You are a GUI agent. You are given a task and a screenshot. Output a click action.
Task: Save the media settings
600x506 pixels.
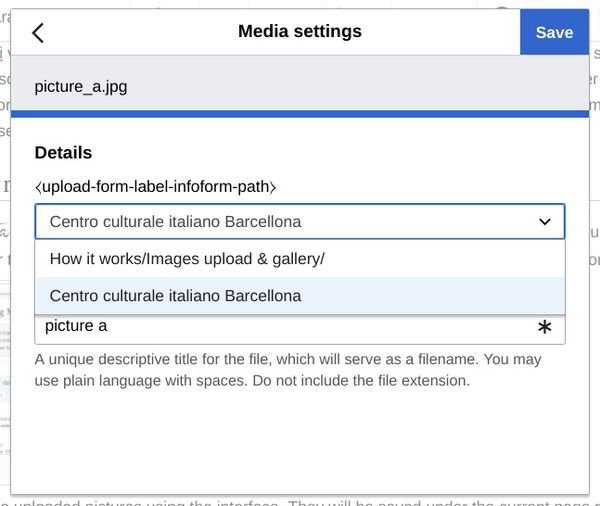[x=553, y=33]
